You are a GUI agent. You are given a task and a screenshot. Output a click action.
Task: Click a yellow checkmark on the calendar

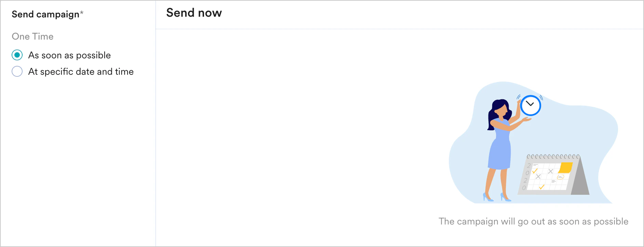point(534,171)
